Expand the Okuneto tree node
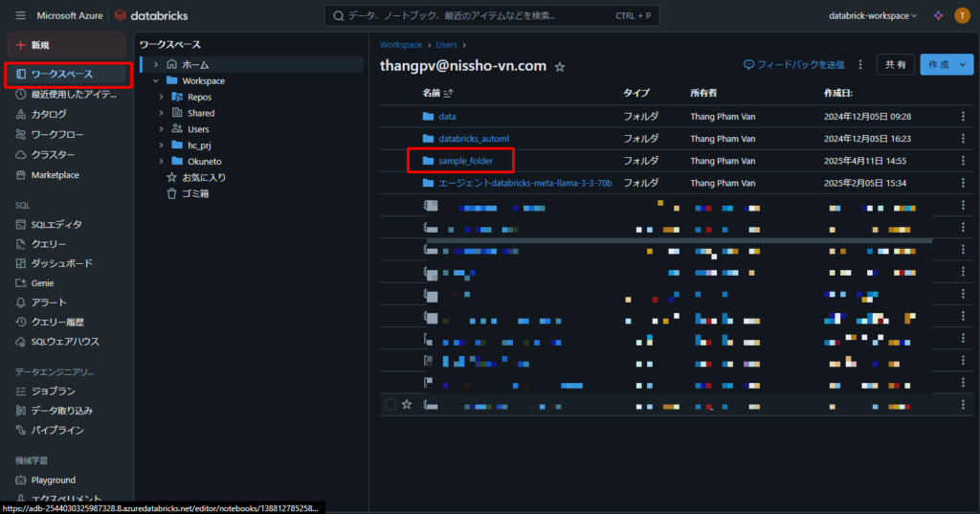This screenshot has height=514, width=980. pos(161,162)
